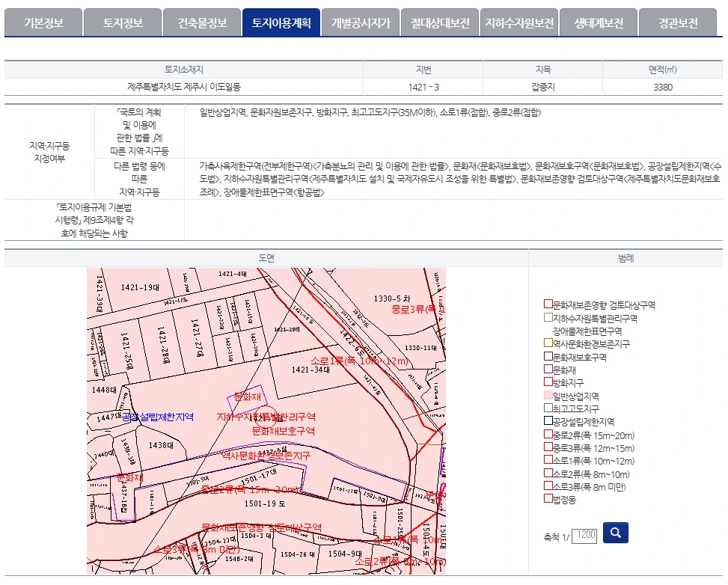Viewport: 728px width, 585px height.
Task: Toggle the 공장설립제한지역 legend checkbox
Action: (548, 420)
